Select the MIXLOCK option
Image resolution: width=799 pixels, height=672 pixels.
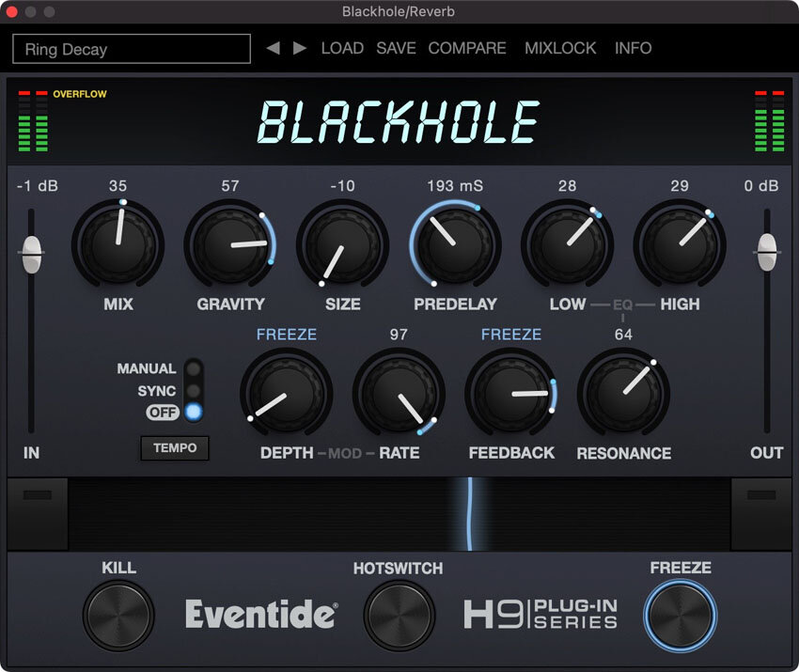pyautogui.click(x=560, y=48)
